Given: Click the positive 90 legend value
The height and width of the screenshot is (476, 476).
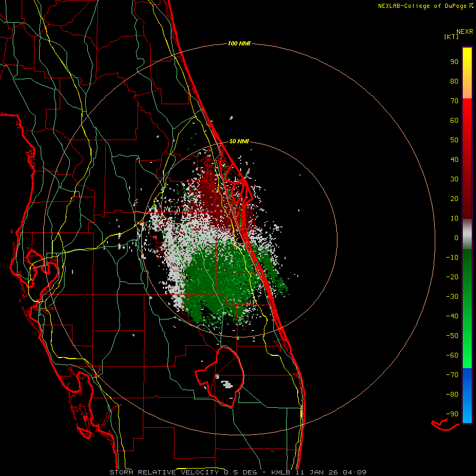Looking at the screenshot, I should tap(454, 62).
